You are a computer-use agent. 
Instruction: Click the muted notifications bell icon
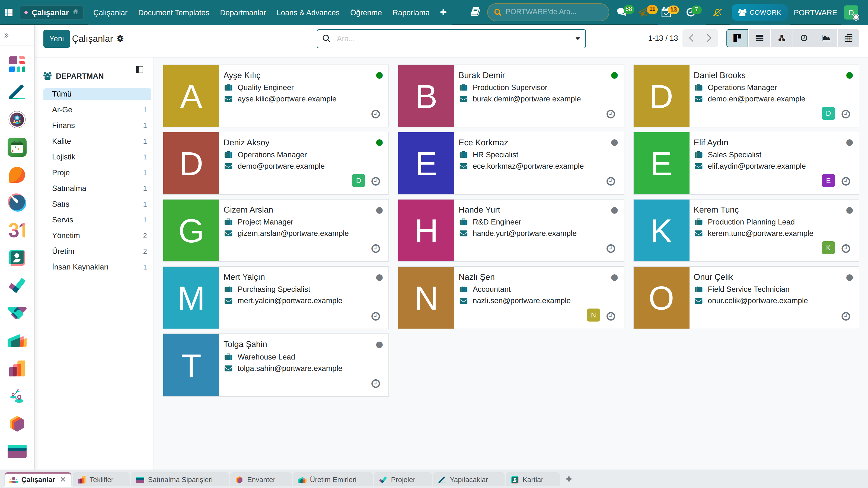pos(717,12)
